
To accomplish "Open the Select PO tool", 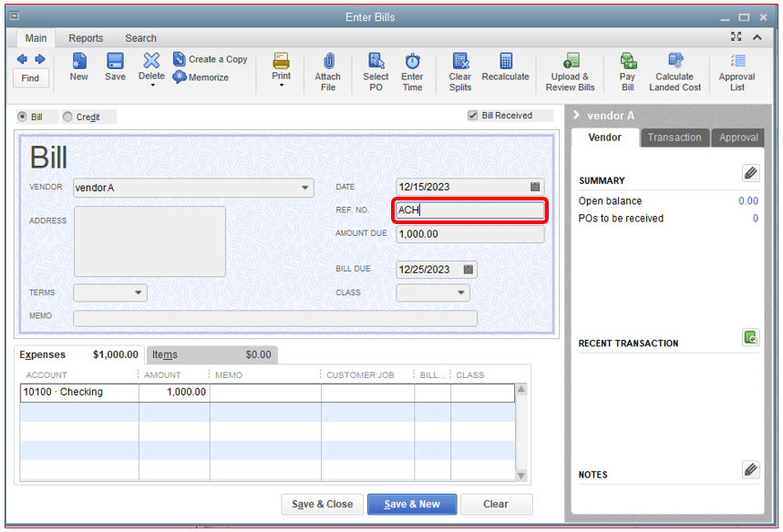I will click(376, 62).
